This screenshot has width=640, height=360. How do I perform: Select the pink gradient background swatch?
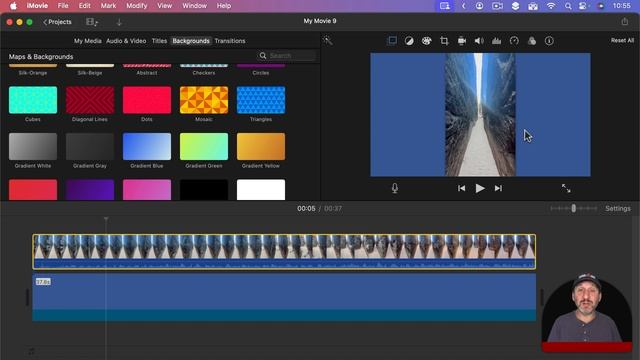147,190
